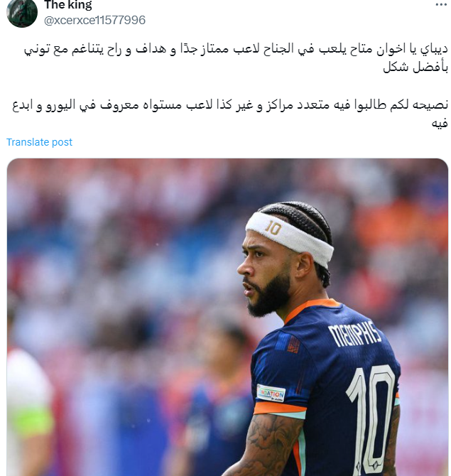Click the large number 10 on jersey back
This screenshot has width=451, height=476.
[370, 419]
